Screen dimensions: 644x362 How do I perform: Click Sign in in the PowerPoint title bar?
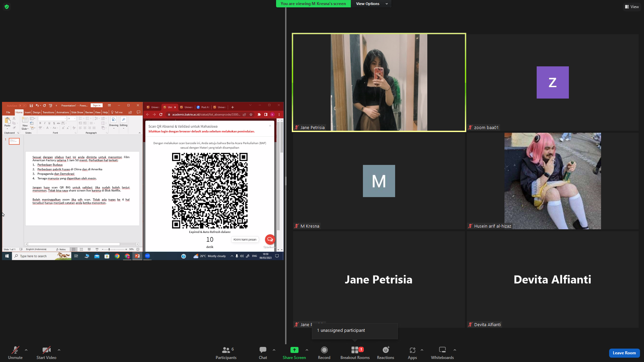(x=97, y=106)
